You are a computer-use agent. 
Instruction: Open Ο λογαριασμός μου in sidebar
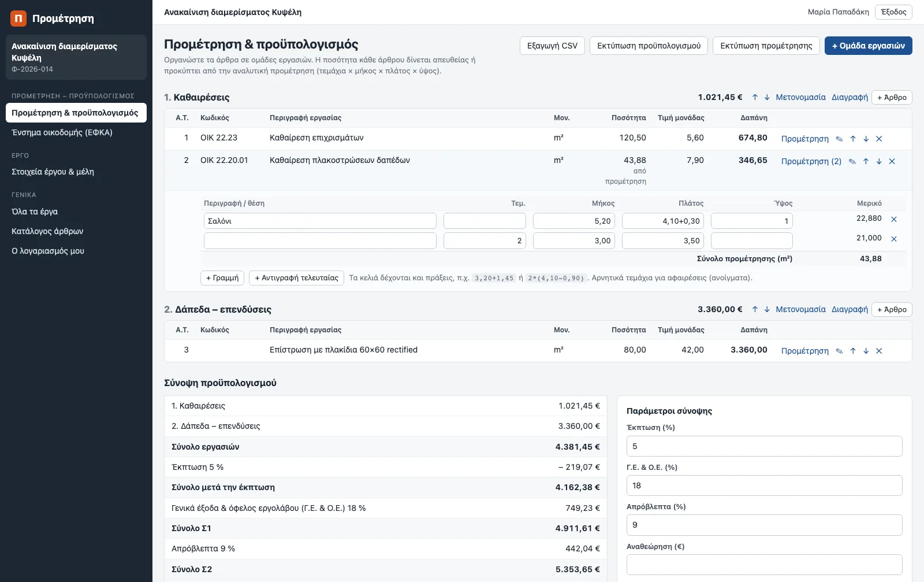click(76, 251)
